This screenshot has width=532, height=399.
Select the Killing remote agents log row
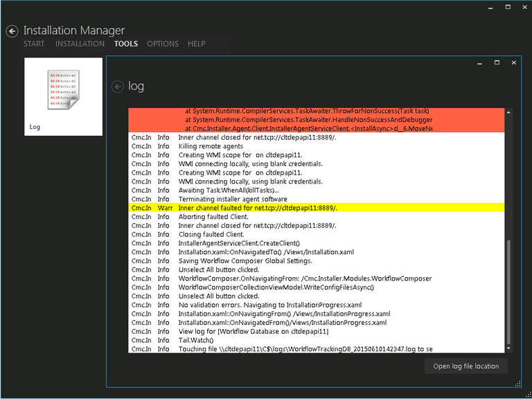coord(281,146)
